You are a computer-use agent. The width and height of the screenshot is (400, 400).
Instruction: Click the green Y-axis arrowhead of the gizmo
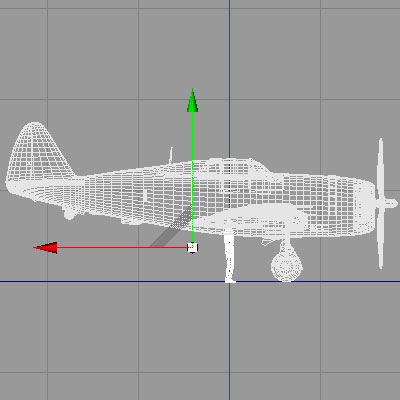(192, 100)
